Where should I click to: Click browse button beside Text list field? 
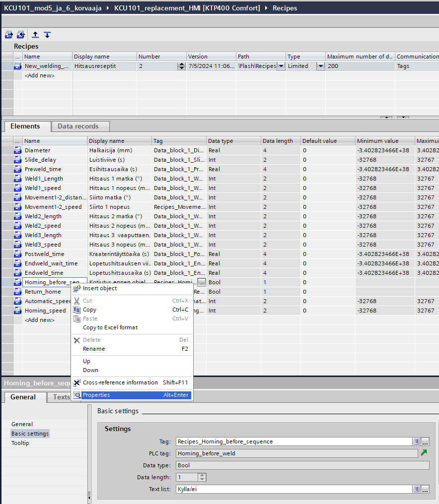[425, 489]
